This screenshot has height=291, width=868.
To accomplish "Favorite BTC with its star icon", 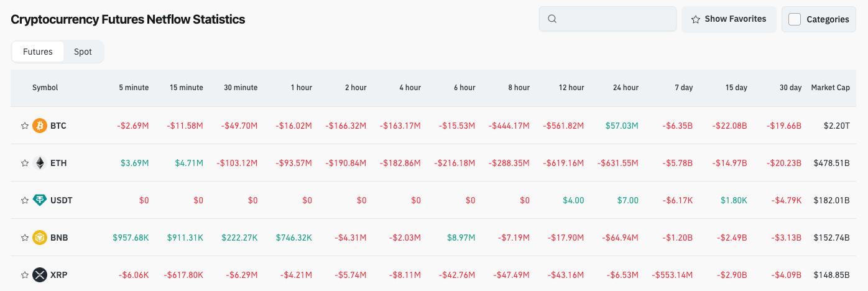I will pyautogui.click(x=25, y=126).
